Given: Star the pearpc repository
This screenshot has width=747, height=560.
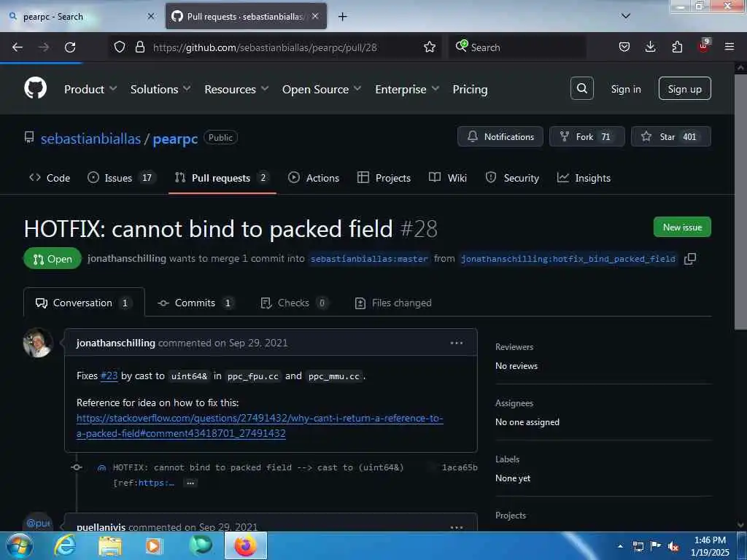Looking at the screenshot, I should click(671, 136).
